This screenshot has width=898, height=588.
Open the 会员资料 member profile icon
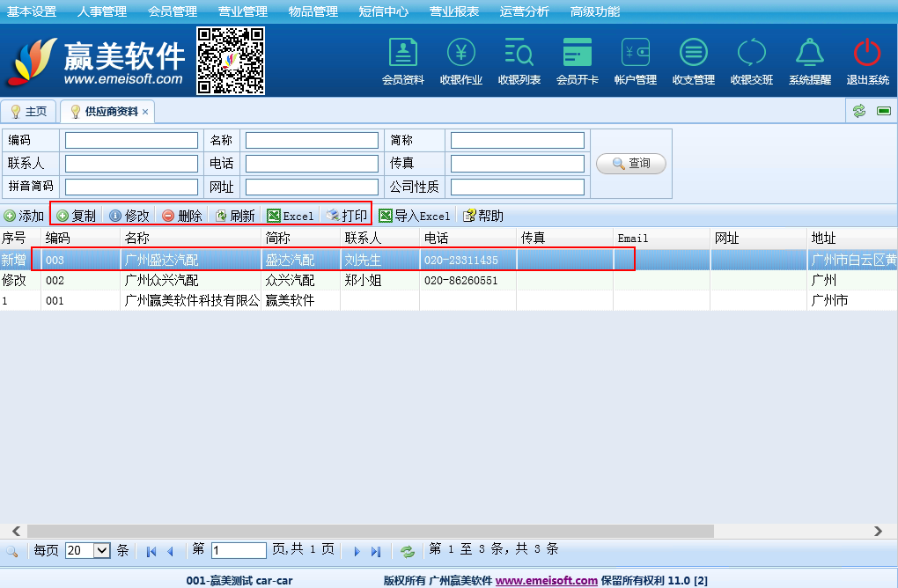click(402, 55)
